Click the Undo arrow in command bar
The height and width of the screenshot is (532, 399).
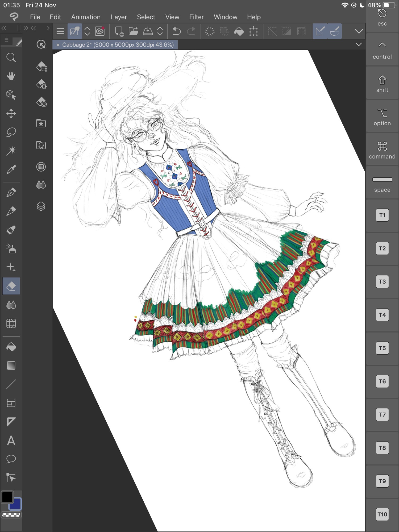click(x=176, y=31)
